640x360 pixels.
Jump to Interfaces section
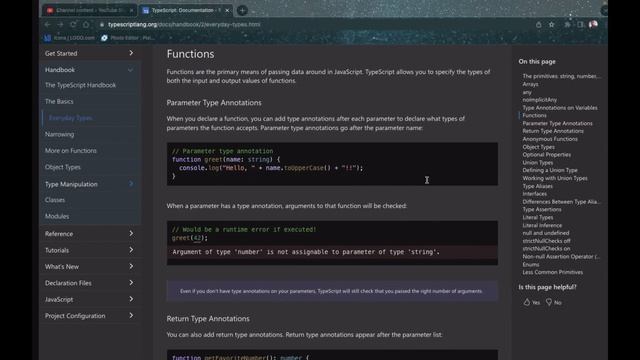click(x=534, y=194)
